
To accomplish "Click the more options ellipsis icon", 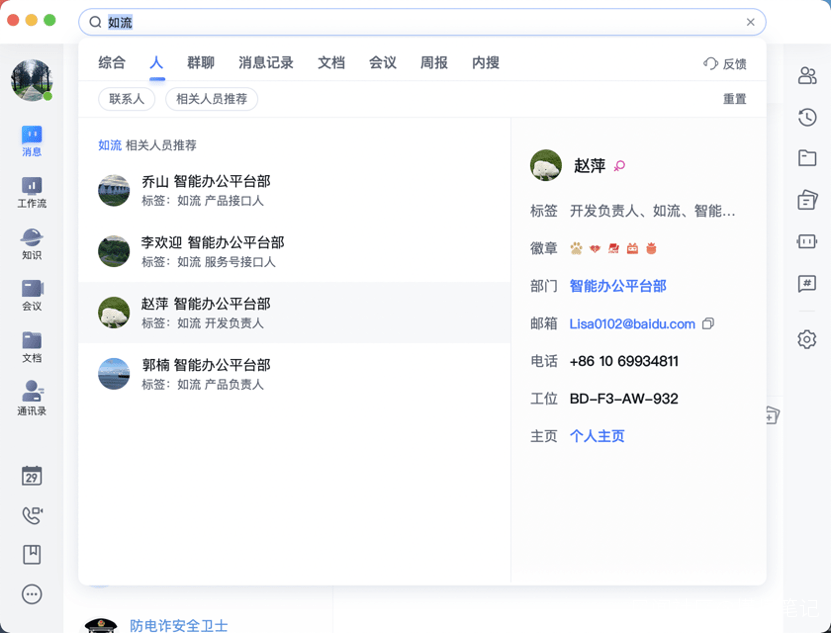I will 32,594.
